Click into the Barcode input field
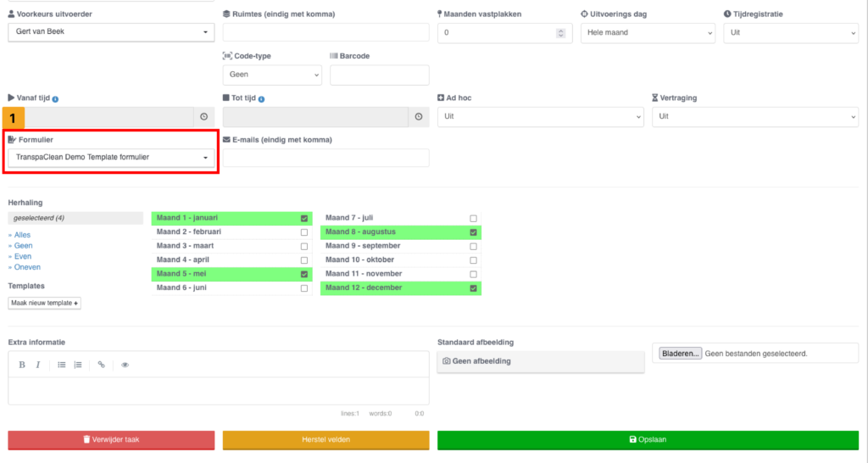 coord(379,75)
